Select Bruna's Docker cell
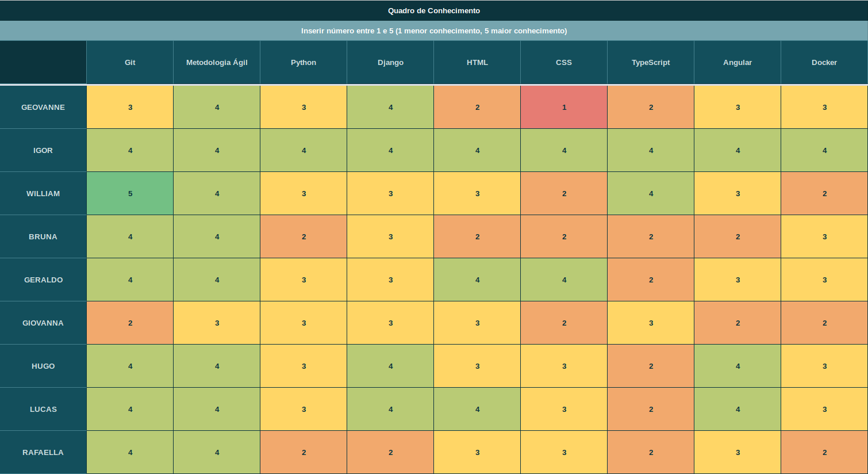868x474 pixels. coord(824,236)
